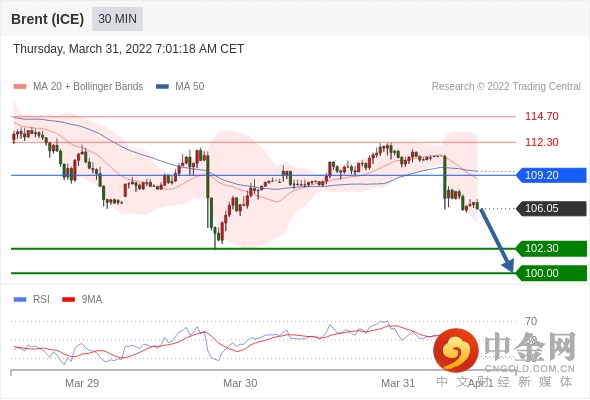Screen dimensions: 590x400
Task: Click the 106.05 current price tag
Action: 551,208
